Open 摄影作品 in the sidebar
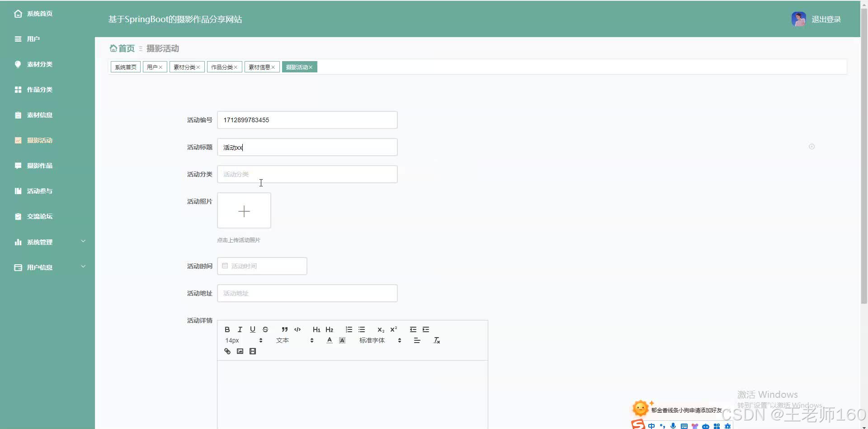Screen dimensions: 868x429 coord(47,166)
